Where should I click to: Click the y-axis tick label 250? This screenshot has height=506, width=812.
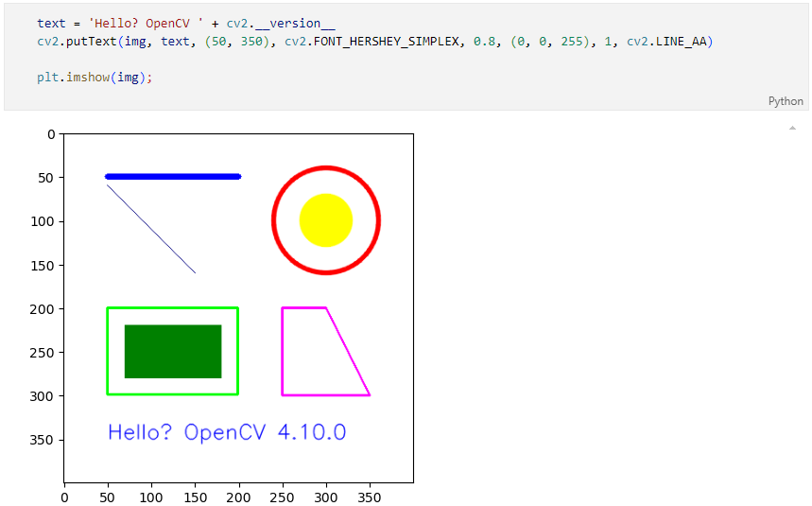pos(43,353)
